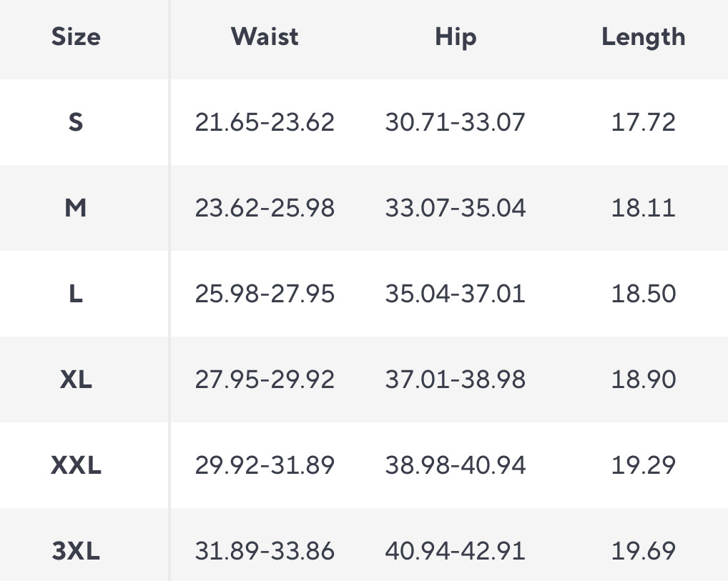
Task: Click length value 19.69
Action: (x=643, y=551)
